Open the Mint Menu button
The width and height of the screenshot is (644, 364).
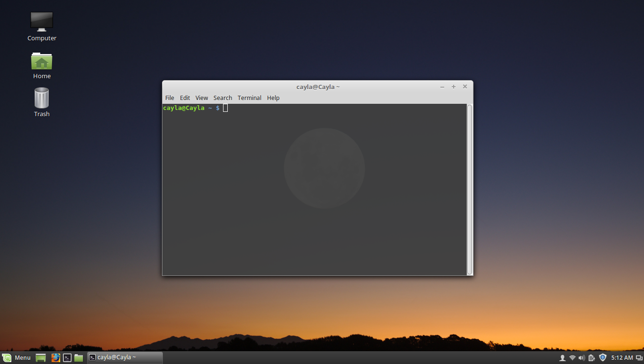[17, 357]
